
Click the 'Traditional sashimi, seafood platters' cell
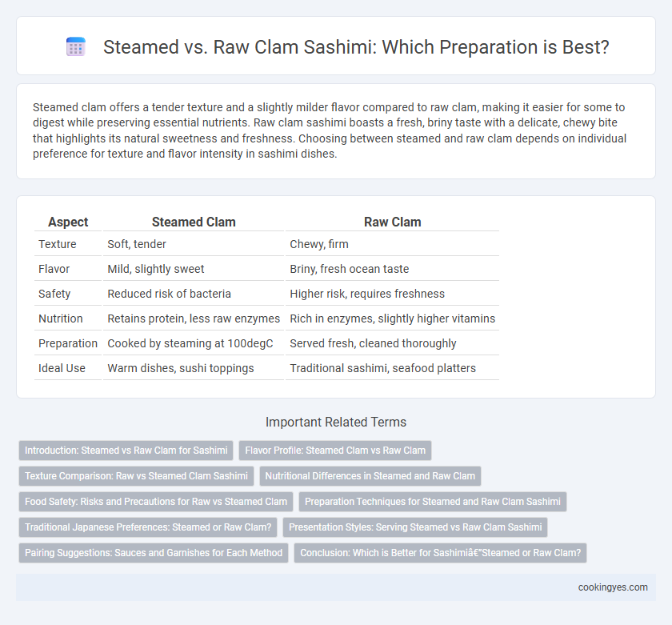(x=382, y=368)
